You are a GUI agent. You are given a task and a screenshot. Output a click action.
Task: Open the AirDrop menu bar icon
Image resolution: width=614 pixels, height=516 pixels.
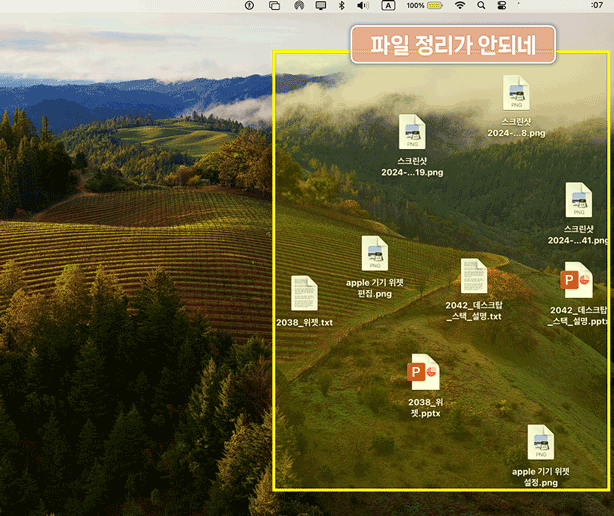(299, 5)
